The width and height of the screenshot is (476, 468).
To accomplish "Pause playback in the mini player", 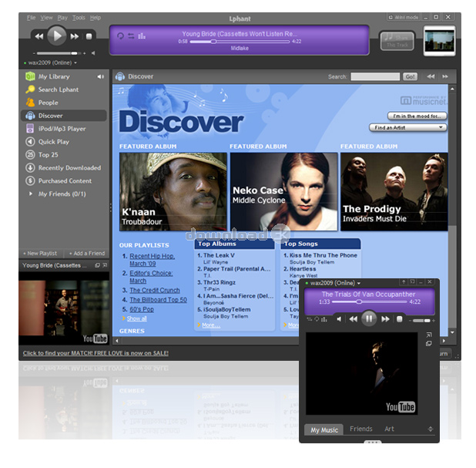I will [369, 318].
